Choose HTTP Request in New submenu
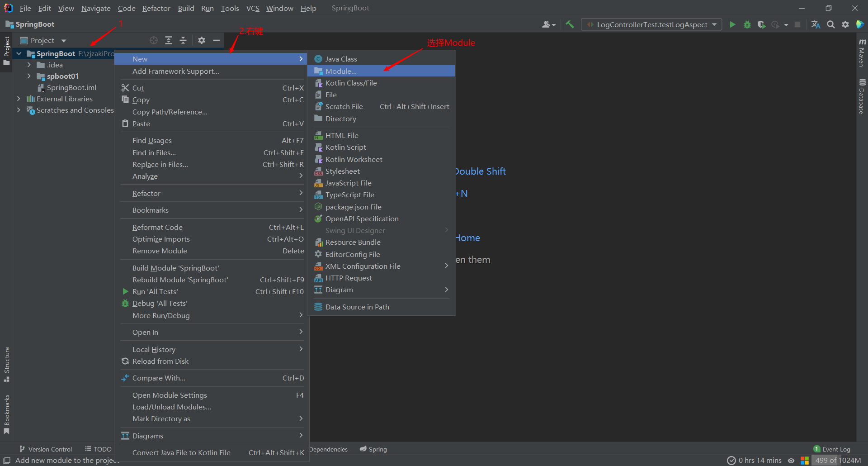The image size is (868, 466). coord(381,278)
